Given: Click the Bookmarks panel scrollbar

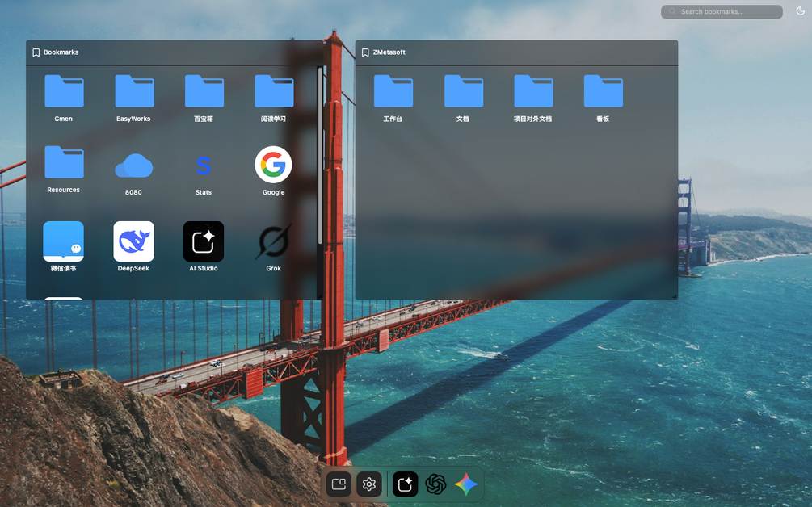Looking at the screenshot, I should click(320, 155).
